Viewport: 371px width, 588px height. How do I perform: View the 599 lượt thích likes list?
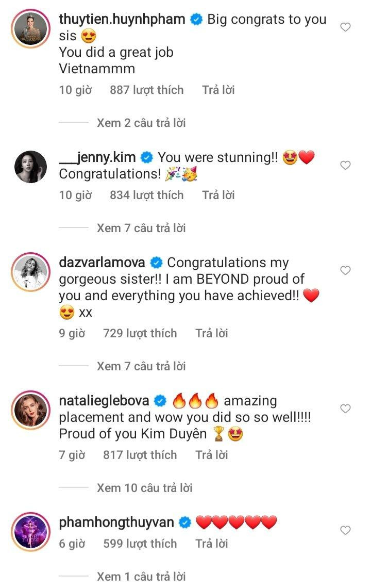click(x=140, y=544)
